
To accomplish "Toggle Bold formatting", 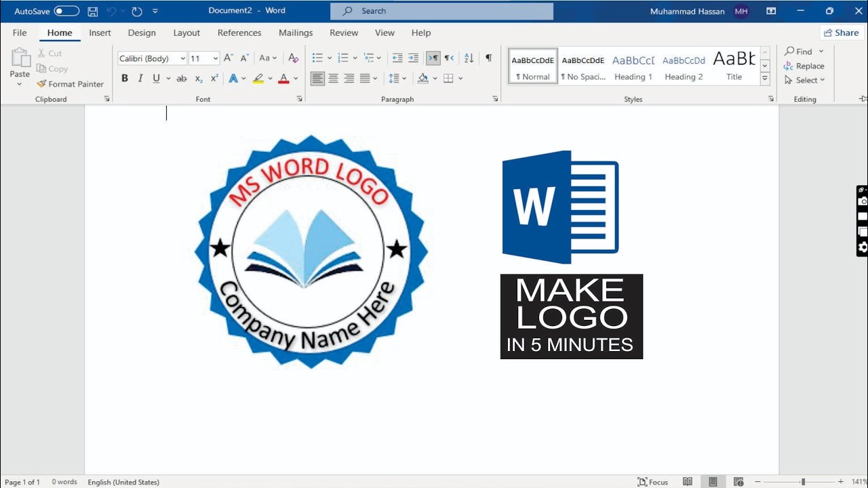I will click(125, 79).
